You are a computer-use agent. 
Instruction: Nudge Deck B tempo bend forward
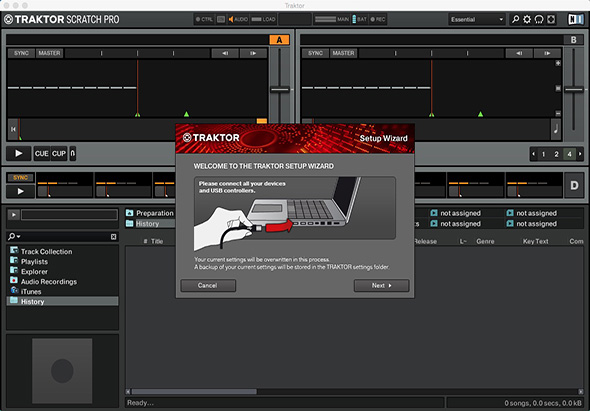click(547, 53)
